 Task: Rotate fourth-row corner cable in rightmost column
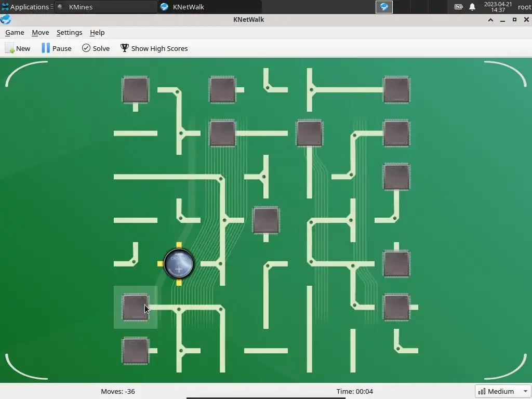click(396, 220)
